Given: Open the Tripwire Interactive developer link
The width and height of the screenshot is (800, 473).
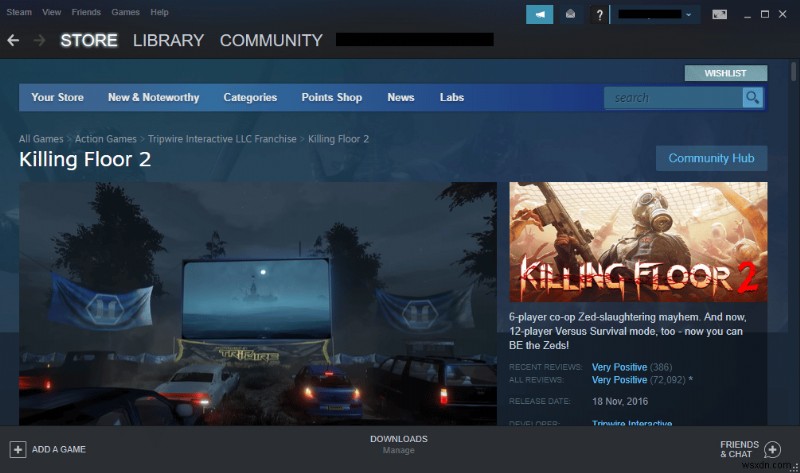Looking at the screenshot, I should 632,423.
